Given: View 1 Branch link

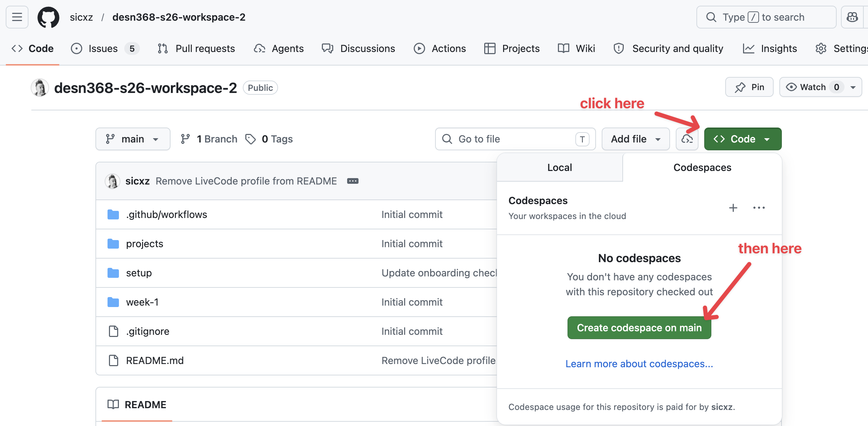Looking at the screenshot, I should tap(209, 139).
